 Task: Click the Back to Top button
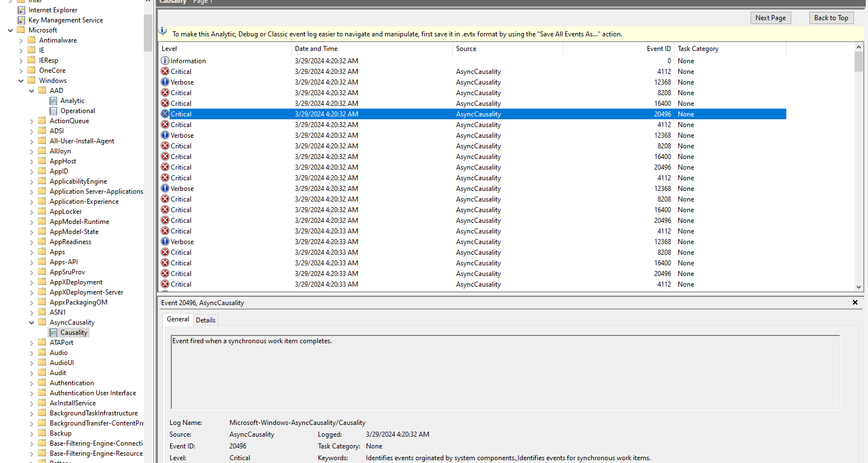click(x=832, y=17)
